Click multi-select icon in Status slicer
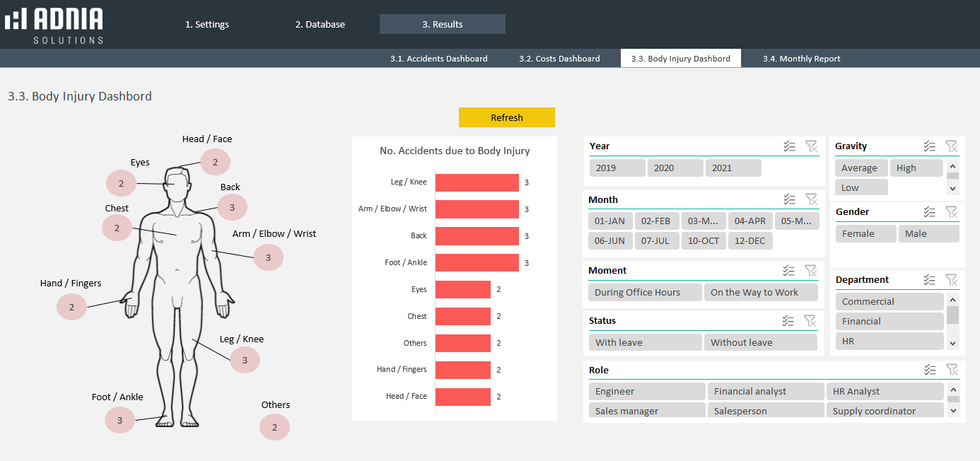Screen dimensions: 980x461 (x=789, y=321)
